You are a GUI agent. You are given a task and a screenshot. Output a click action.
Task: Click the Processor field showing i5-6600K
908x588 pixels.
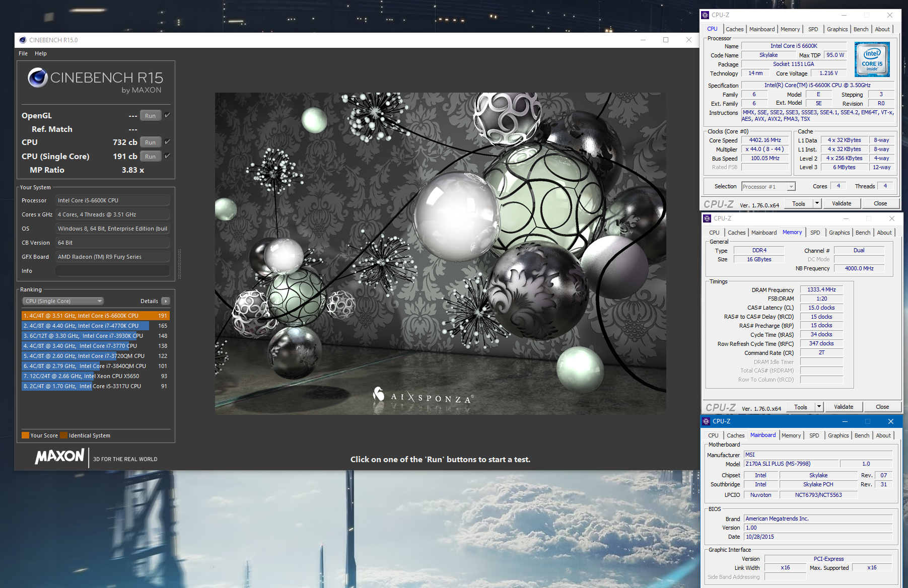[112, 200]
